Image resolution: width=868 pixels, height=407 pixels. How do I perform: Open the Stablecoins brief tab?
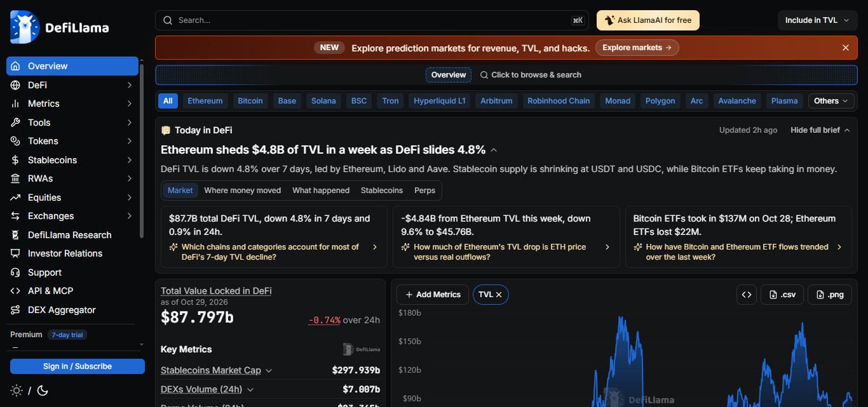point(382,190)
